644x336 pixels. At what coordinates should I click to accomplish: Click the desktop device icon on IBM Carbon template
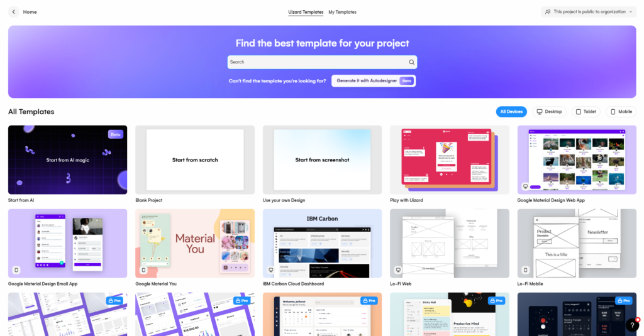click(271, 270)
